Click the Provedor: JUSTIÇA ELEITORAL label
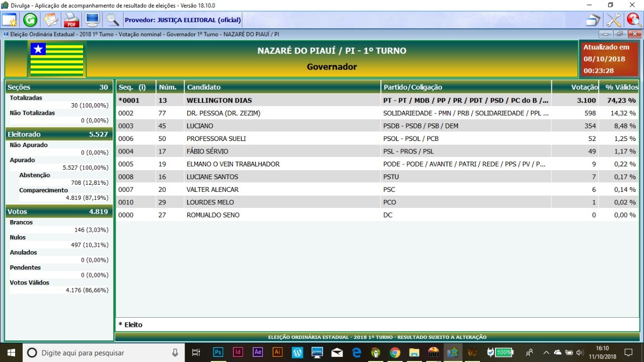Viewport: 644px width, 362px height. 183,20
